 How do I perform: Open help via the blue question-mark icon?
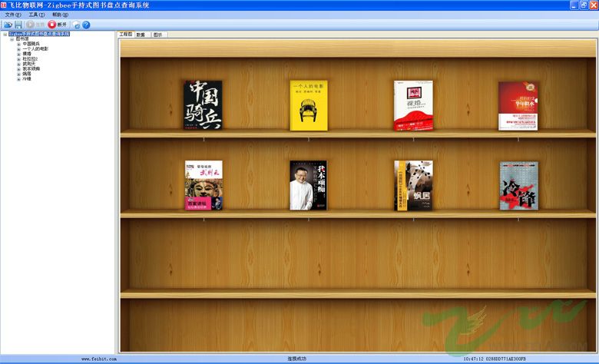tap(86, 25)
